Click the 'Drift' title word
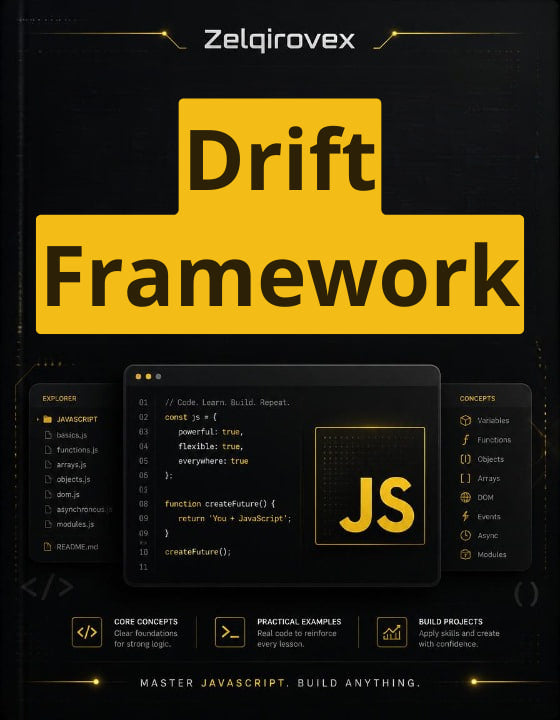This screenshot has height=720, width=560. click(280, 158)
